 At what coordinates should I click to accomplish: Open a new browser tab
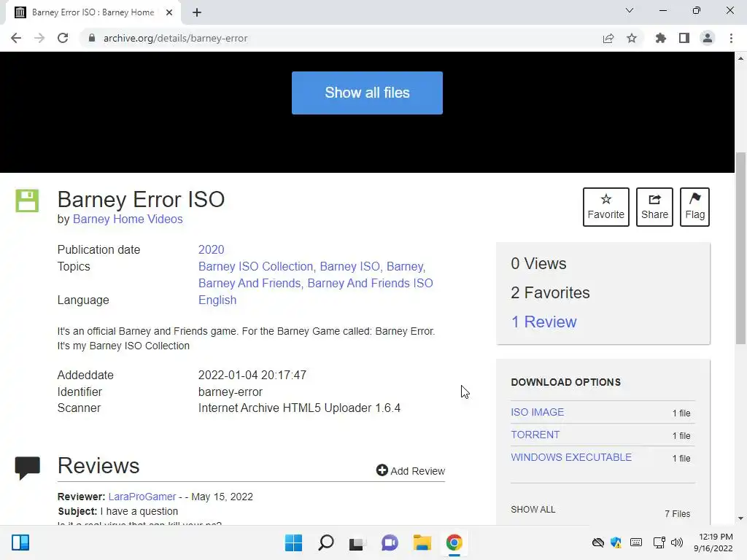pos(197,12)
